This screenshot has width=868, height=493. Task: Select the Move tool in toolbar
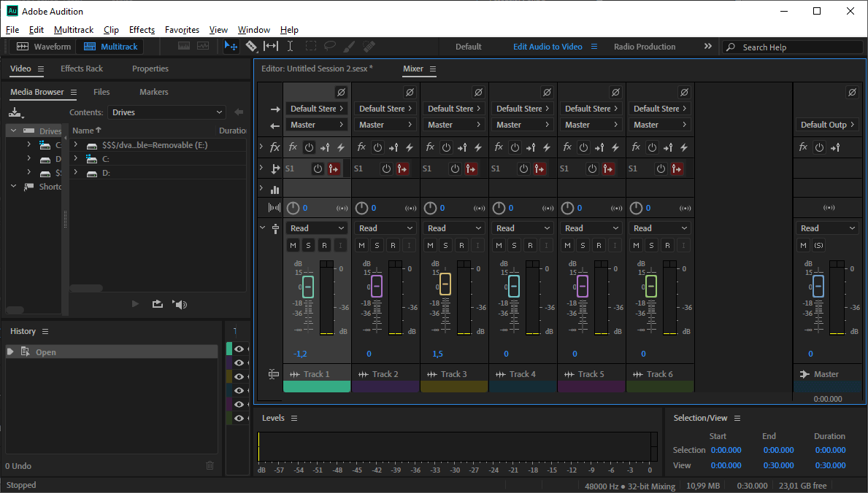231,47
